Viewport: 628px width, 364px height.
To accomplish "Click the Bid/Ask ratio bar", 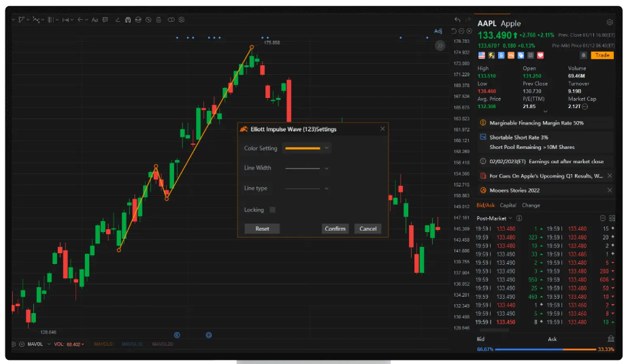I will 546,349.
